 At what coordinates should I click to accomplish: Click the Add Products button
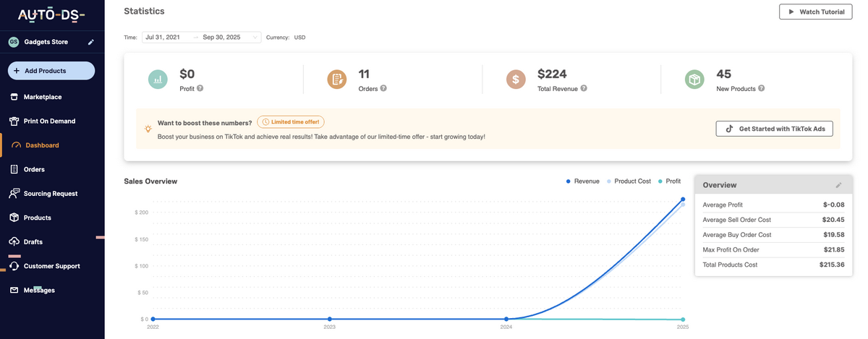coord(51,71)
